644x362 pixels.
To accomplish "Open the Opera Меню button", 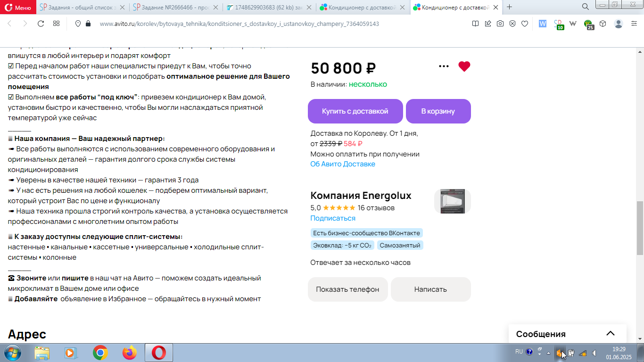I will (18, 7).
